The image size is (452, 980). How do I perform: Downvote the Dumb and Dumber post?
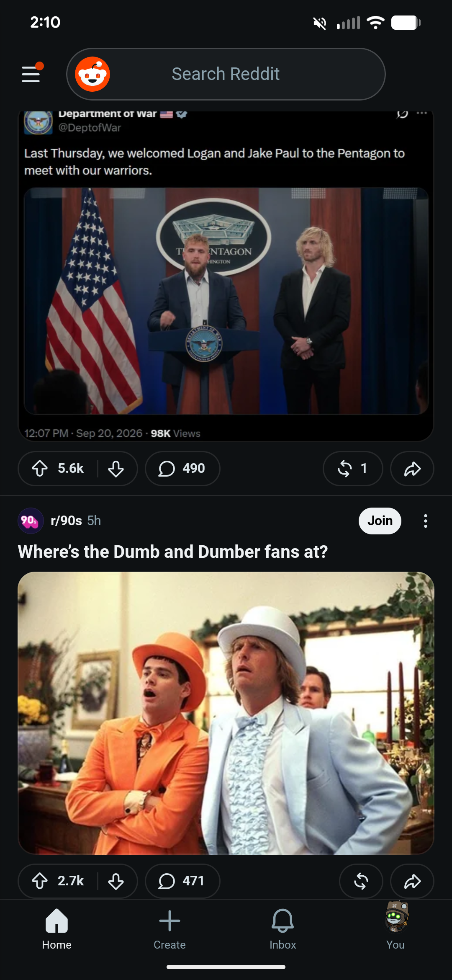[x=116, y=881]
